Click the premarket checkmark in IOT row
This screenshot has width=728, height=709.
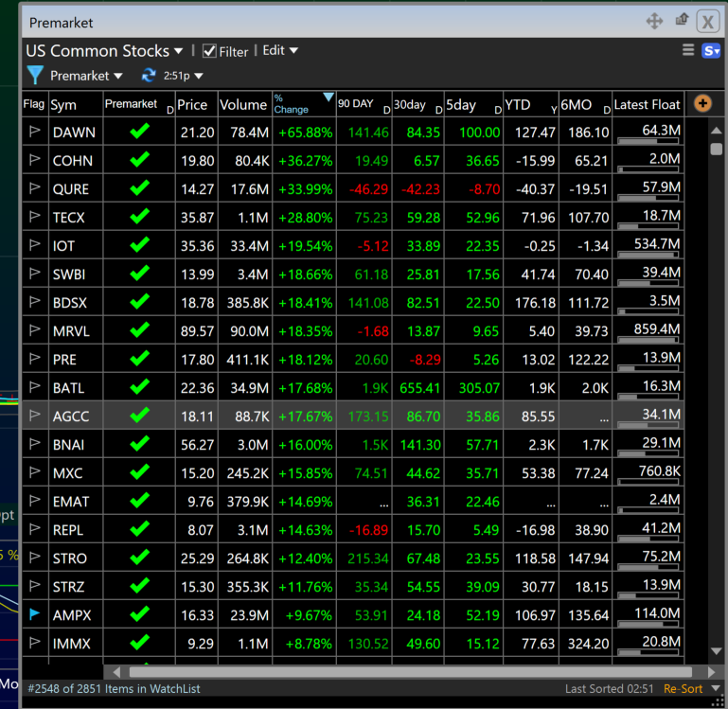[139, 244]
